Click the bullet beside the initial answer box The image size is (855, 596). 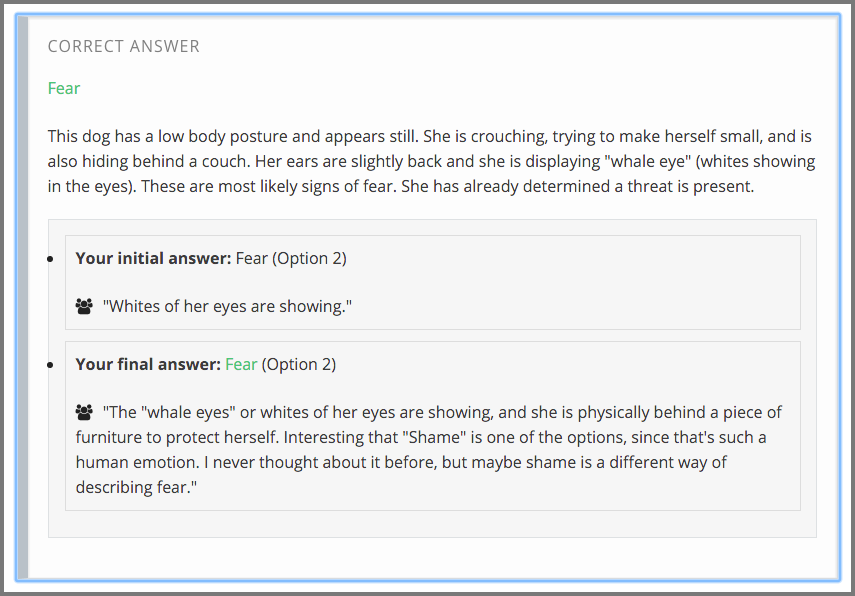[x=51, y=259]
